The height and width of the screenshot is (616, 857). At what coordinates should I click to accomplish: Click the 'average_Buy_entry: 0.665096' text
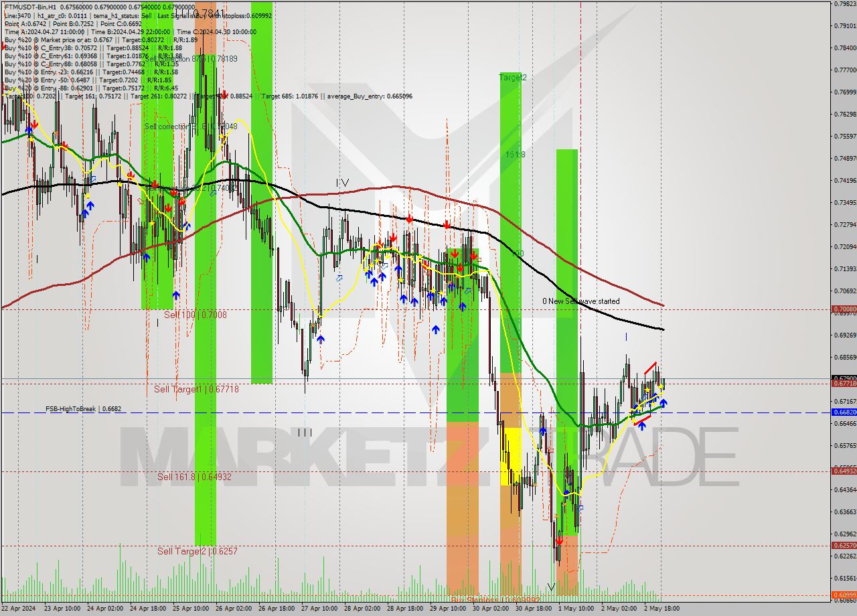[370, 96]
